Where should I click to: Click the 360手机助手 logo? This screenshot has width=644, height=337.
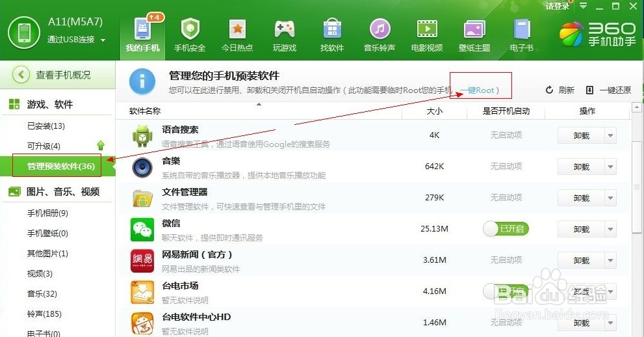[598, 34]
